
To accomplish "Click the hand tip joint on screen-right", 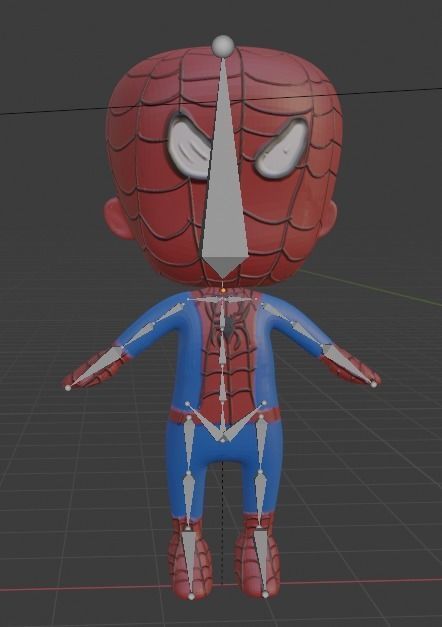I will (374, 385).
